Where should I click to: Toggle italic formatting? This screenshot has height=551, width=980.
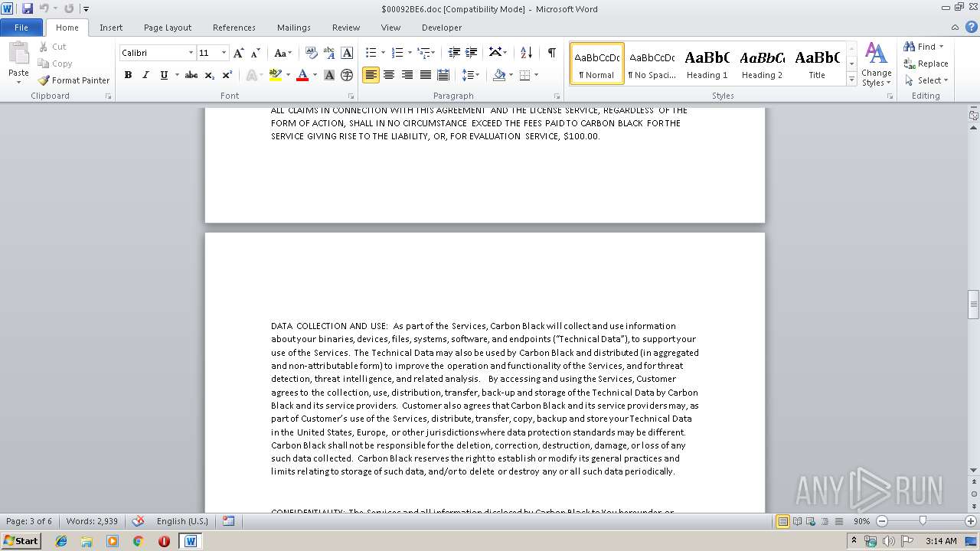[x=145, y=75]
